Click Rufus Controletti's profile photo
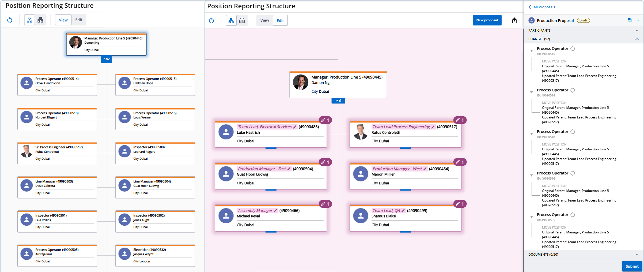644x272 pixels. 361,132
